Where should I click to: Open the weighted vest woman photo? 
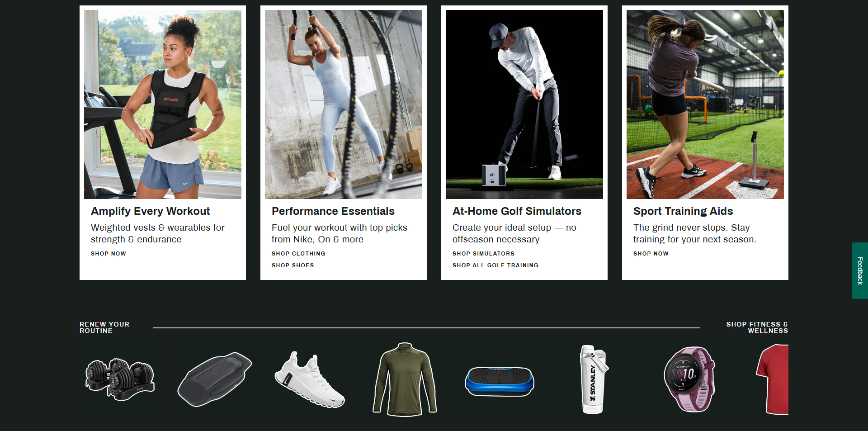[x=163, y=104]
